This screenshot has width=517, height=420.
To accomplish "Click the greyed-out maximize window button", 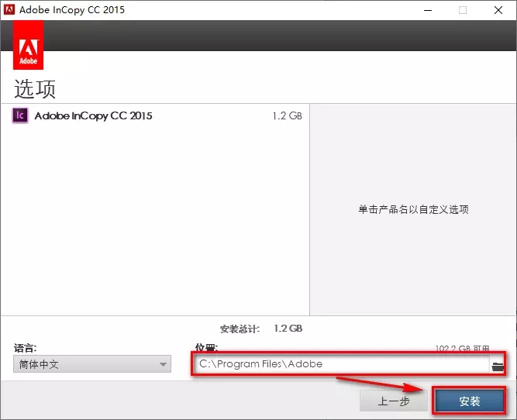I will (463, 10).
